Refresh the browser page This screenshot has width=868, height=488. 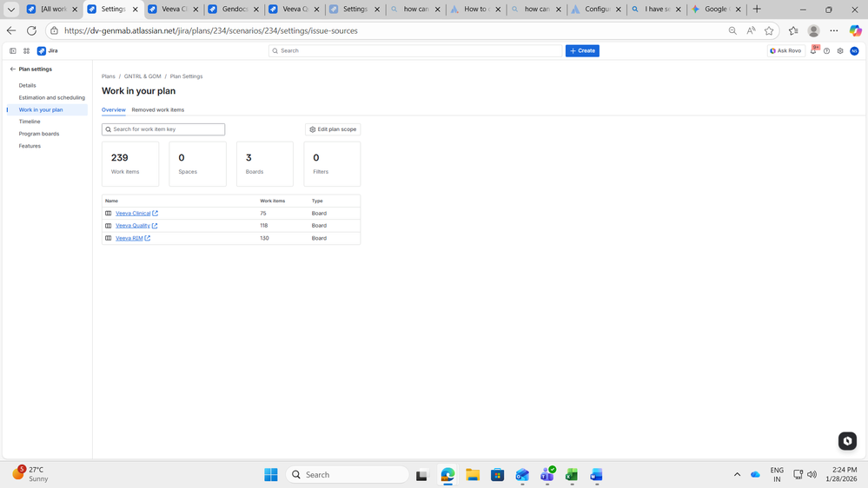point(31,31)
